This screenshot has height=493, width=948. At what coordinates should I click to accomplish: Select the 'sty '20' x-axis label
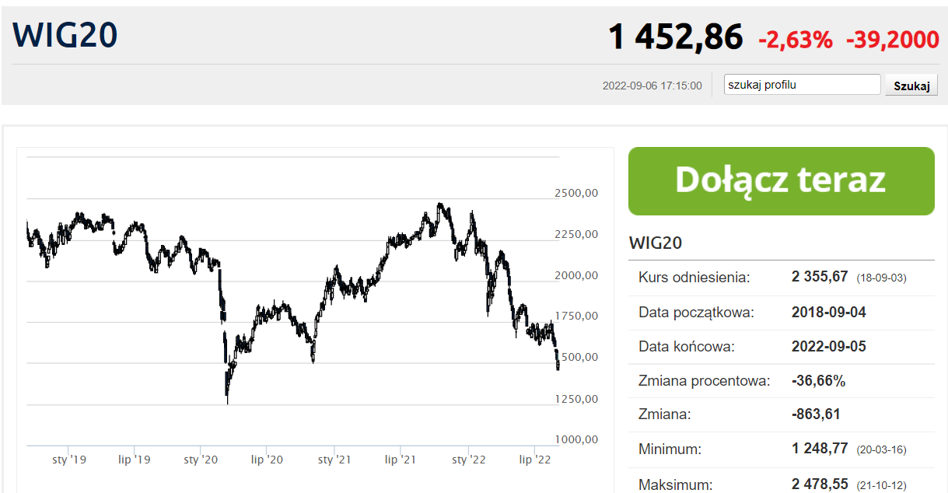point(201,460)
